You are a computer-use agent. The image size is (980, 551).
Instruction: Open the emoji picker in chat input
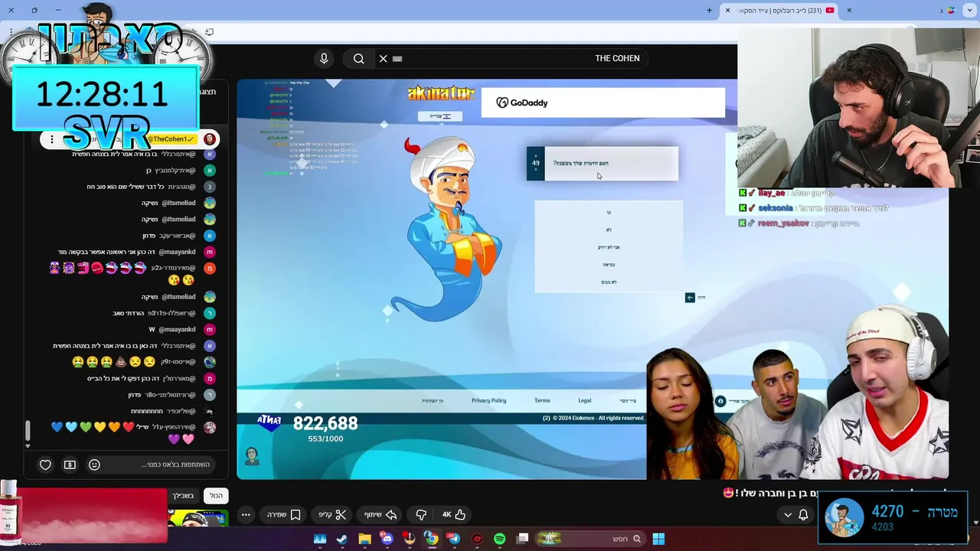94,465
